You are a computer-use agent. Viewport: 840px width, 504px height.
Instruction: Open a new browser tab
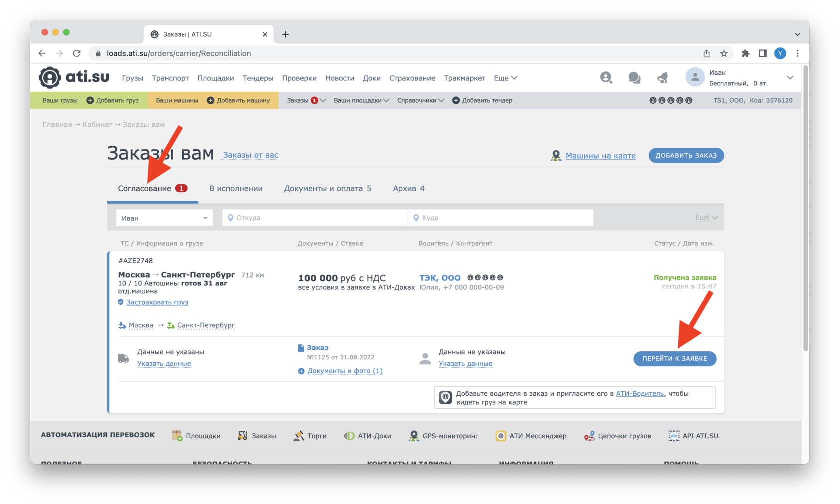coord(285,34)
